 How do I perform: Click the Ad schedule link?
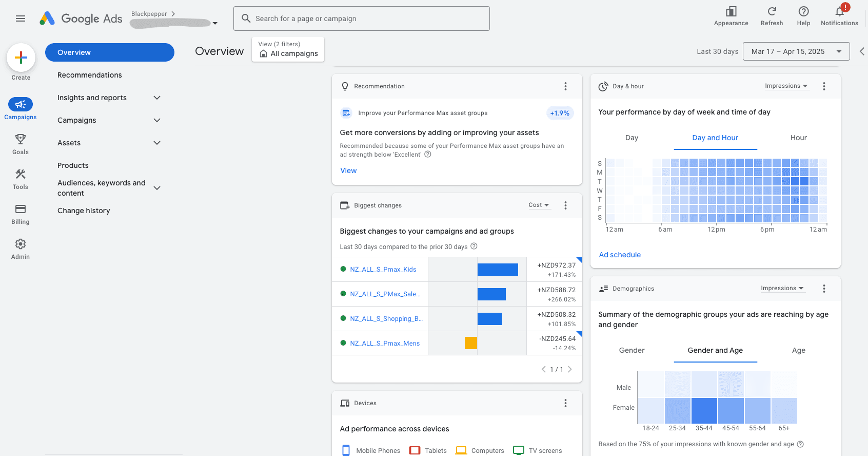point(620,255)
